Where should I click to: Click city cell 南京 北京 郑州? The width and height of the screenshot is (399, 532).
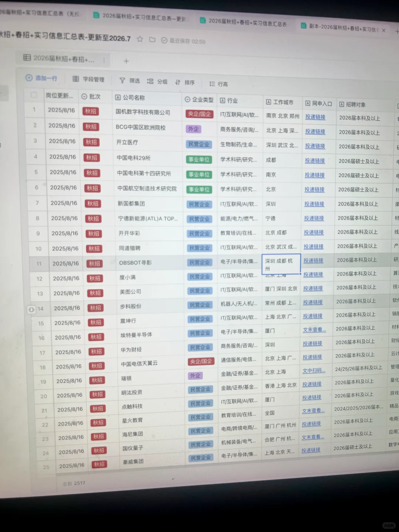point(283,116)
